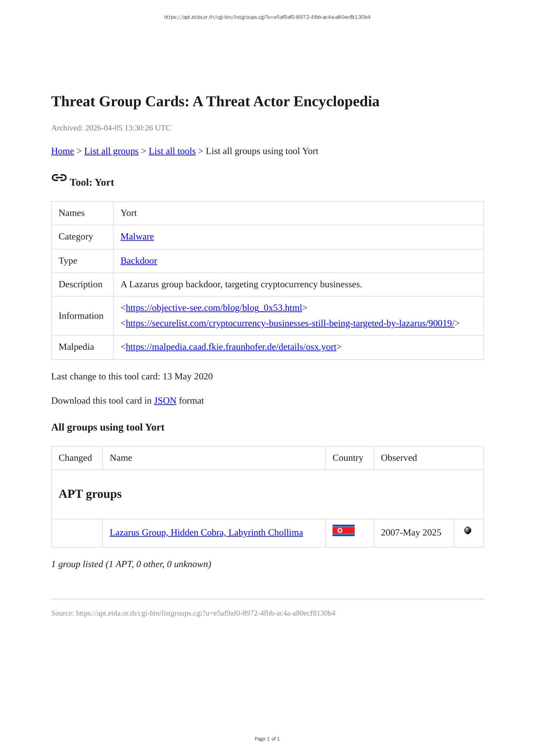The width and height of the screenshot is (535, 756).
Task: Open the List all tools breadcrumb
Action: coord(172,151)
